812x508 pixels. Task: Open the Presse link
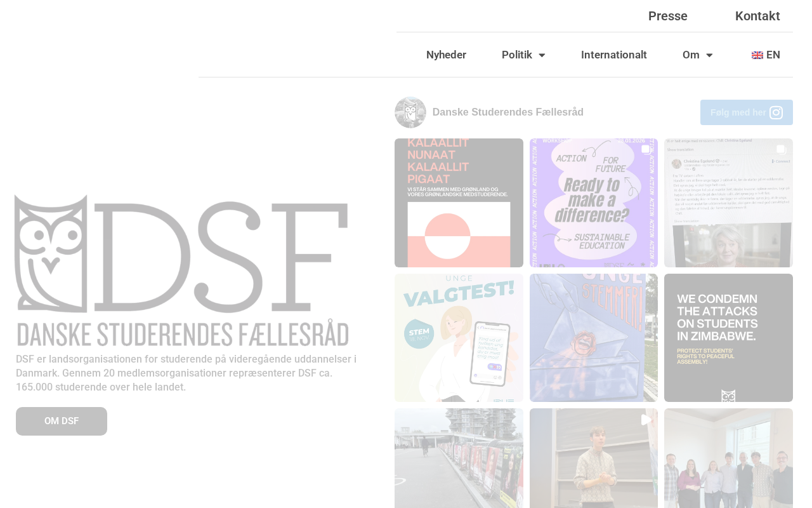668,16
